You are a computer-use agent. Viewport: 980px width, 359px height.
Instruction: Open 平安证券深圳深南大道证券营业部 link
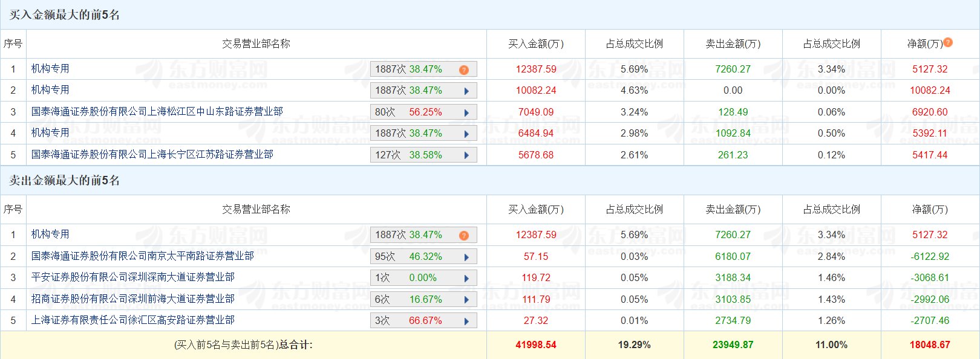(x=133, y=277)
